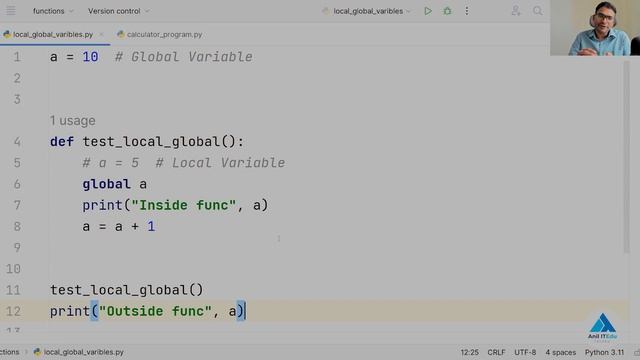
Task: Click the 12:25 cursor position indicator
Action: (469, 352)
